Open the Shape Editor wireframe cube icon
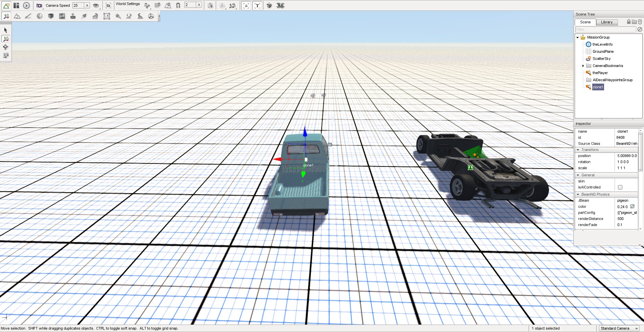 151,16
